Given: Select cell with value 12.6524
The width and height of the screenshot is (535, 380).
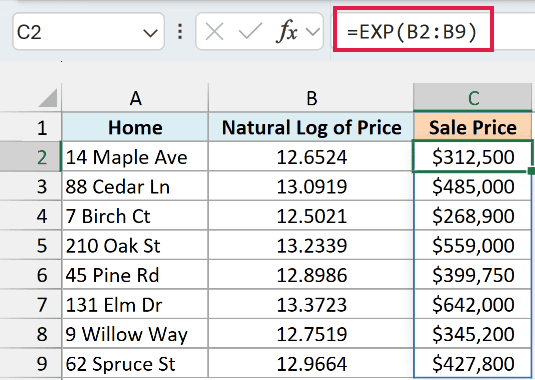Looking at the screenshot, I should click(x=311, y=157).
